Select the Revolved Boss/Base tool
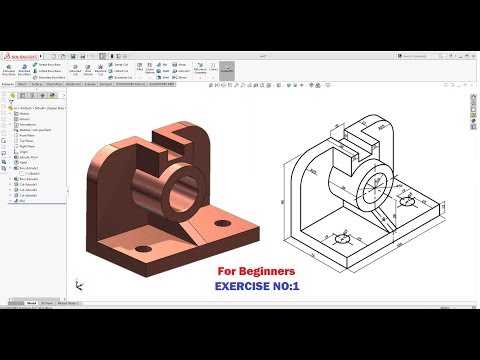 tap(24, 70)
